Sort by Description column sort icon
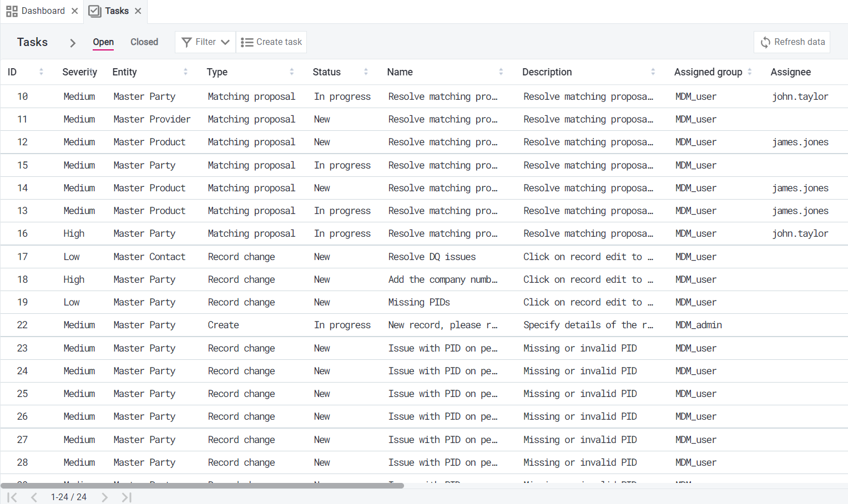This screenshot has height=504, width=848. click(653, 72)
